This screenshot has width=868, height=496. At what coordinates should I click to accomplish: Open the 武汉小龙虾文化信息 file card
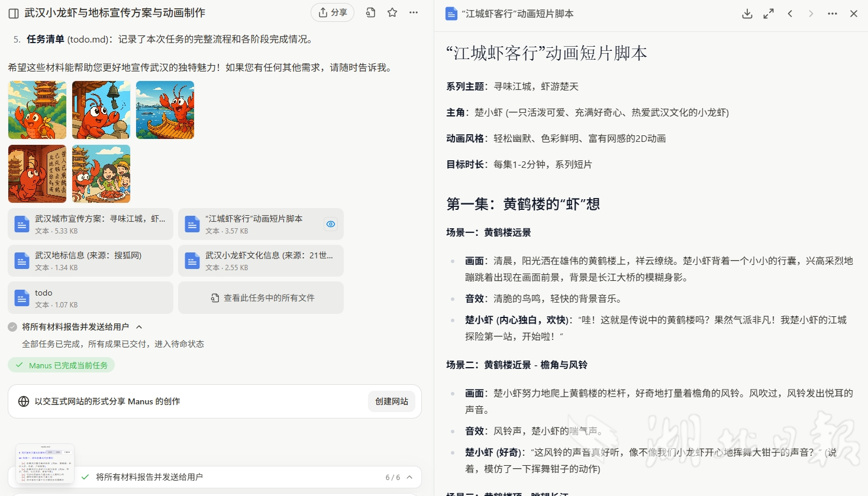(261, 261)
